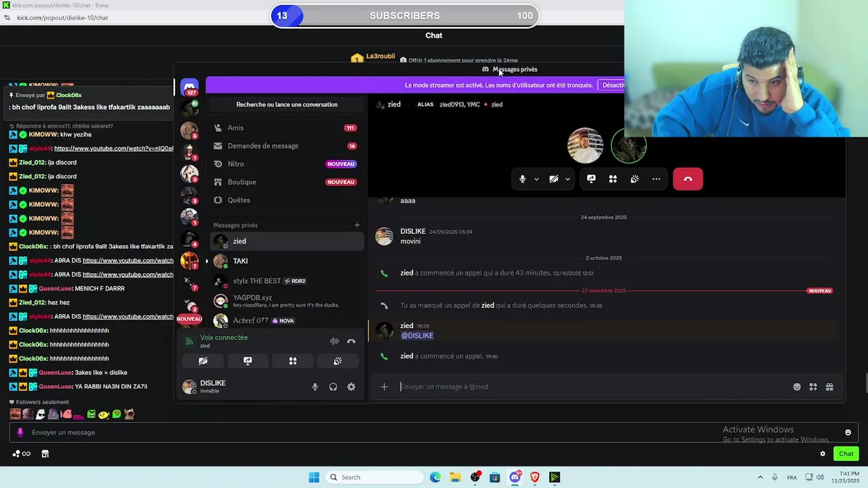Viewport: 868px width, 488px height.
Task: Open stylx THE BEST conversation
Action: pos(286,281)
